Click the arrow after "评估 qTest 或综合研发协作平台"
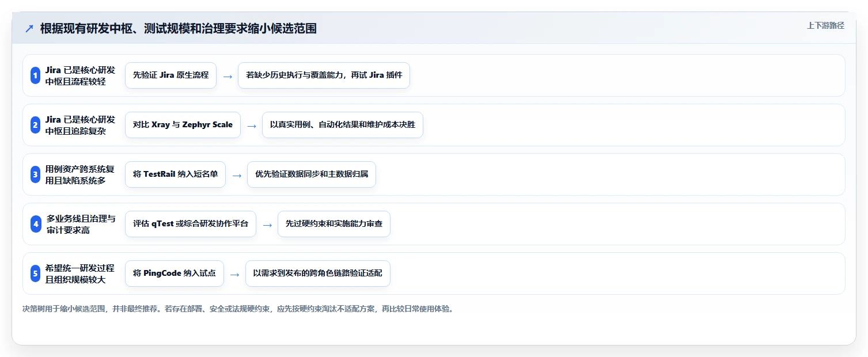The image size is (868, 357). 267,225
